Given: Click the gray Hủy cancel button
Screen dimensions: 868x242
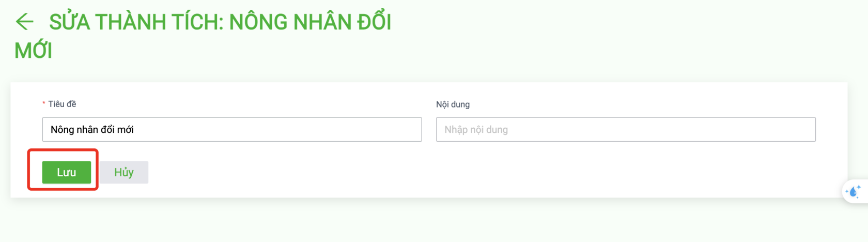Looking at the screenshot, I should [x=124, y=172].
